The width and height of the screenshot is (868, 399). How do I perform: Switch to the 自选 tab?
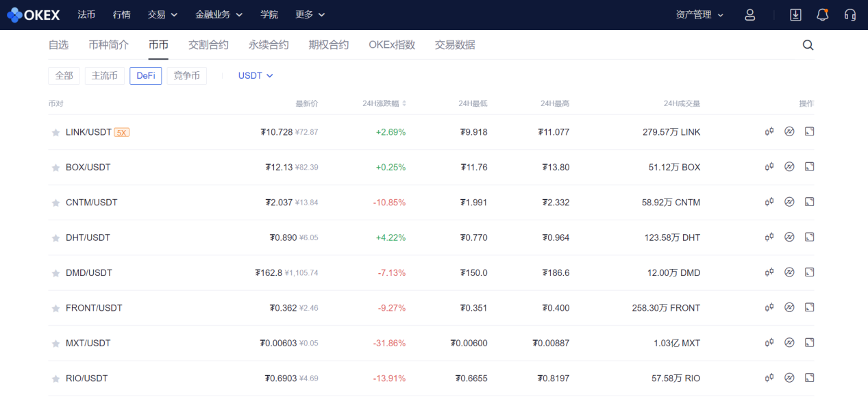58,45
